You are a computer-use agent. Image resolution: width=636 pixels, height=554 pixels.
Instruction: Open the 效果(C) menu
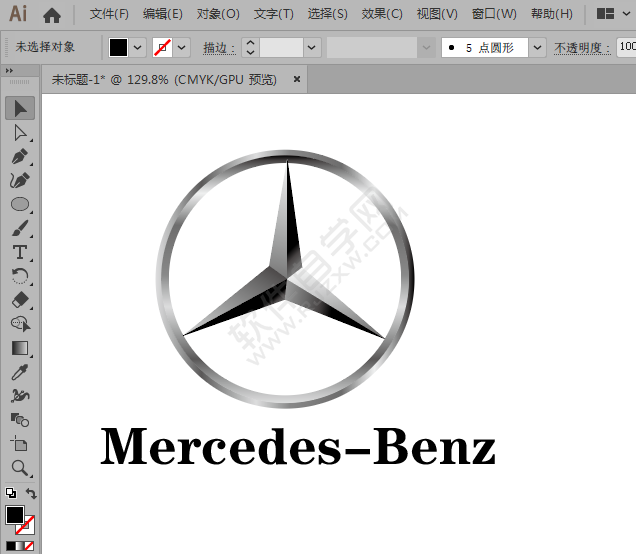click(x=382, y=14)
